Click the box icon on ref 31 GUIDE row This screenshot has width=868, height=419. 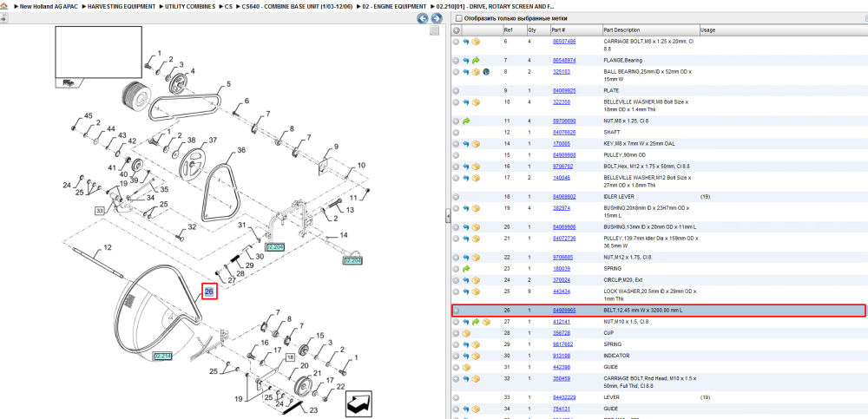click(466, 367)
